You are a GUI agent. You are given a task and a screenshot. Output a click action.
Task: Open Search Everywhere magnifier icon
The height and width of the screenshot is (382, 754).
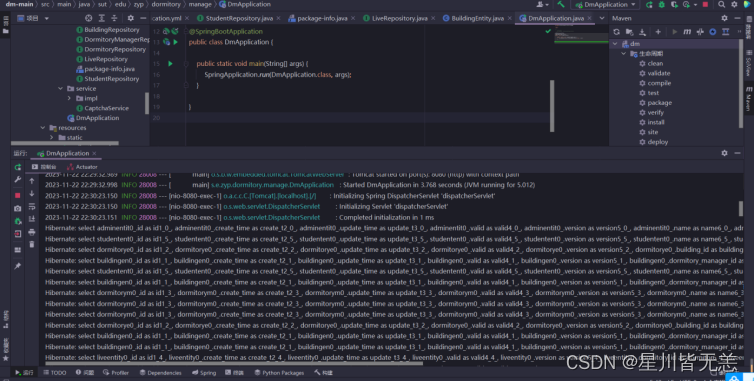point(721,4)
